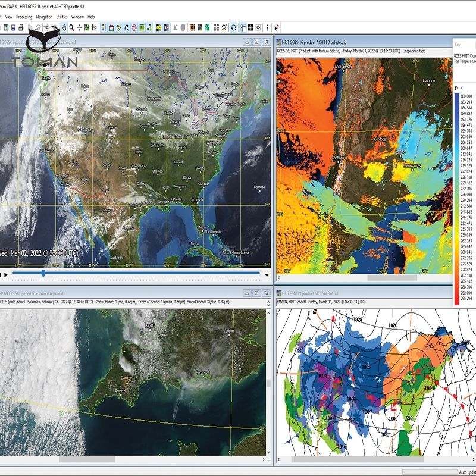Open the animation options dropdown arrow
The image size is (476, 476).
point(267,275)
